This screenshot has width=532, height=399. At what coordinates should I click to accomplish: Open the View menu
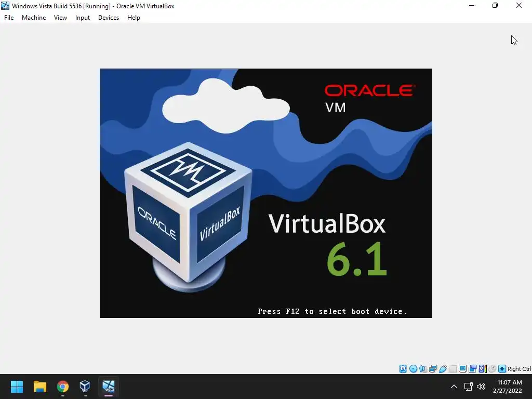(x=60, y=18)
